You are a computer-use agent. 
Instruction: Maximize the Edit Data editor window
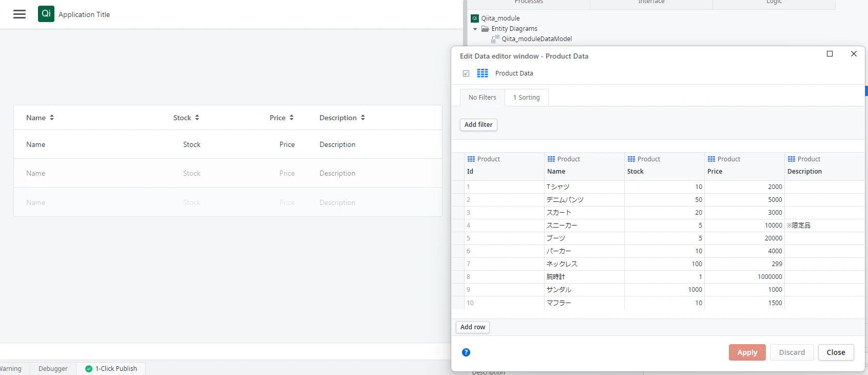pos(830,54)
